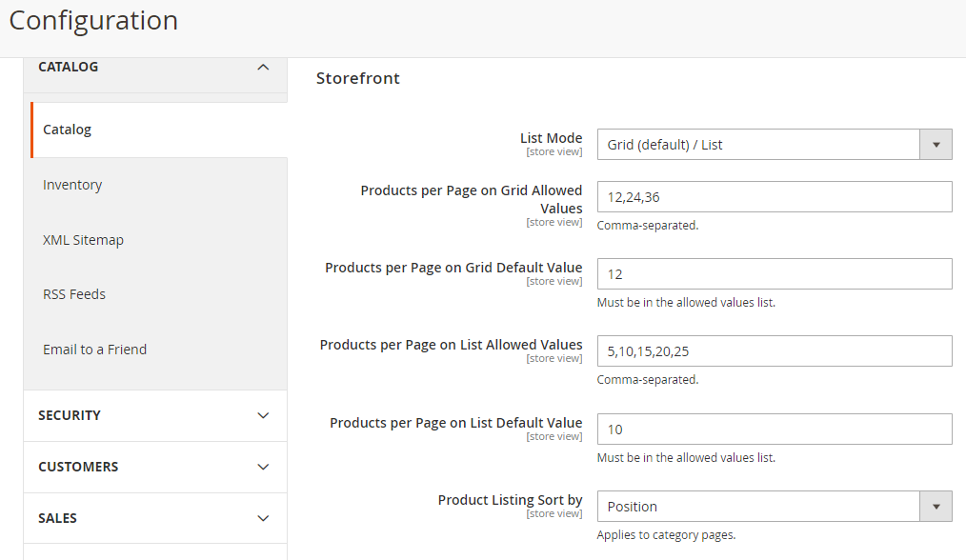Click the Grid Default Value field
Image resolution: width=966 pixels, height=560 pixels.
point(774,274)
